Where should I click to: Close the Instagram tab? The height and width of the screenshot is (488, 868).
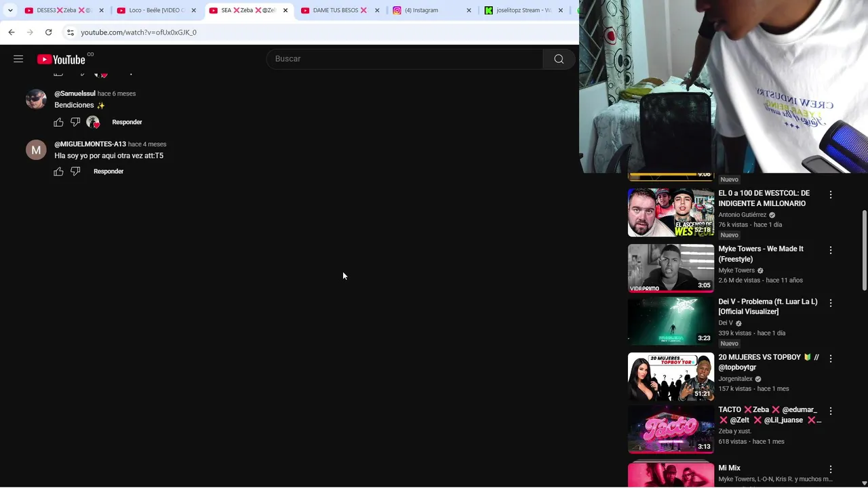[469, 10]
